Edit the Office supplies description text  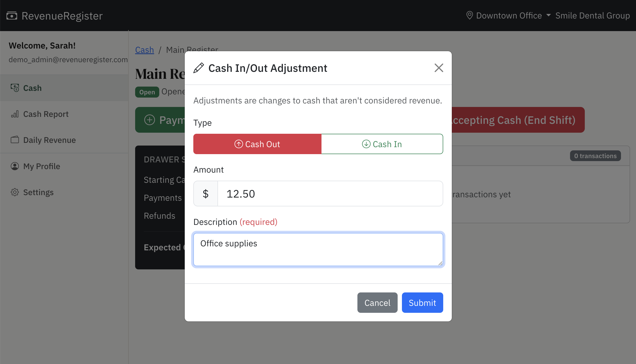[x=318, y=249]
